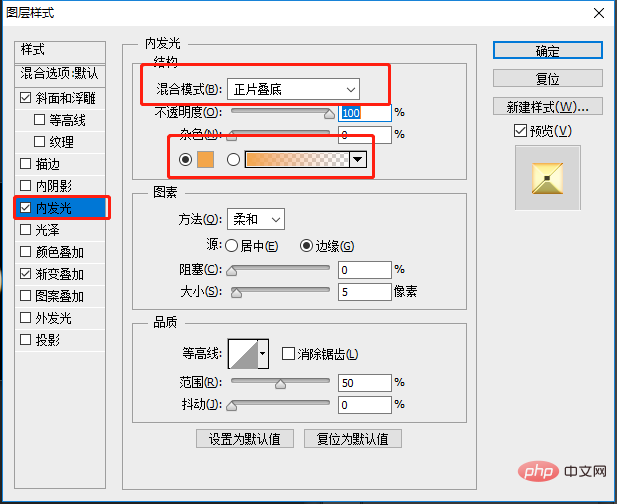Open the 渐变叠加 settings row
617x504 pixels.
pos(59,274)
